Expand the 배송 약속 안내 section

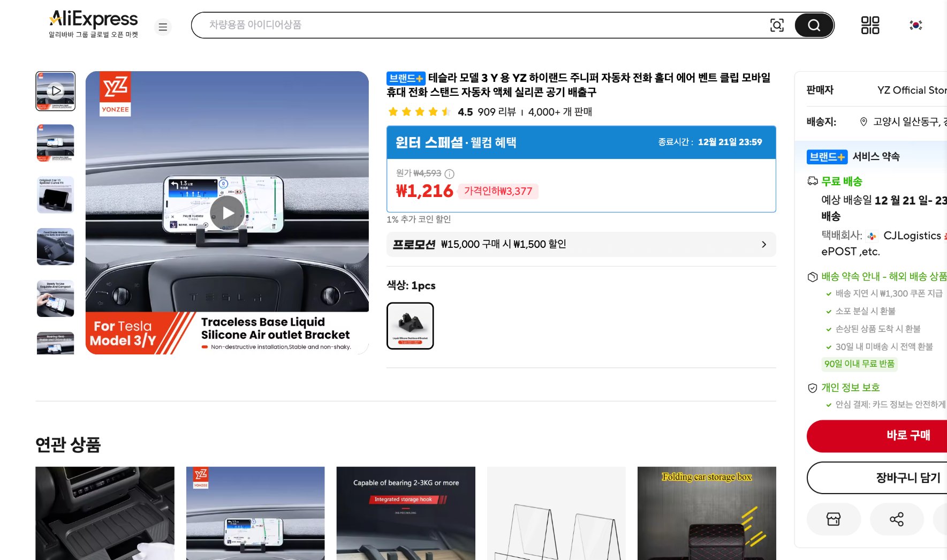[x=877, y=277]
